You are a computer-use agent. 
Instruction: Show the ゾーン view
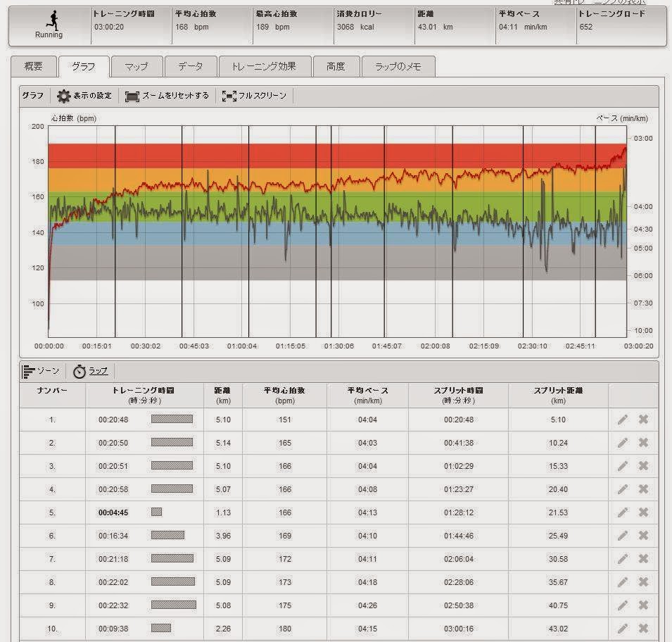point(41,371)
